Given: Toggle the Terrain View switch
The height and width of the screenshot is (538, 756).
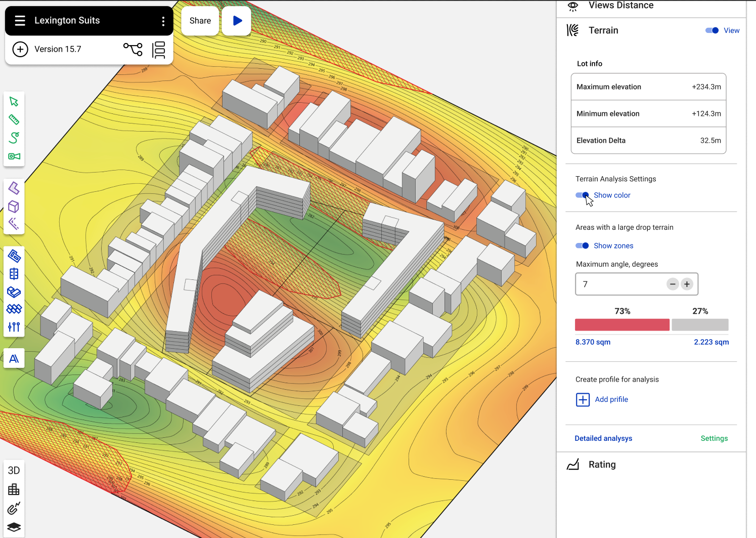Looking at the screenshot, I should point(712,30).
